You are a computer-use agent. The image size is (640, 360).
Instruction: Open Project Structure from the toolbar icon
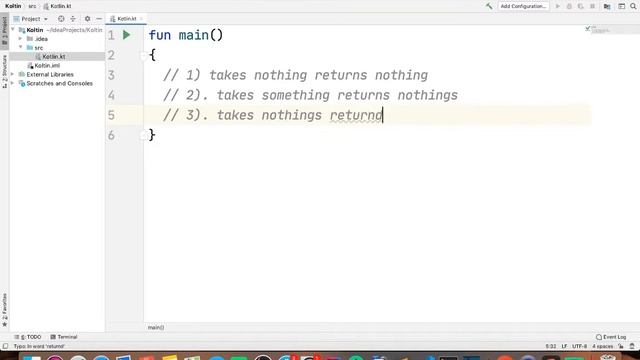(x=607, y=6)
